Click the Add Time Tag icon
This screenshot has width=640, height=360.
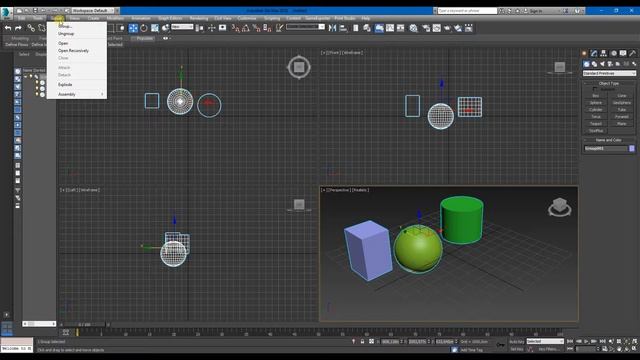tap(455, 350)
